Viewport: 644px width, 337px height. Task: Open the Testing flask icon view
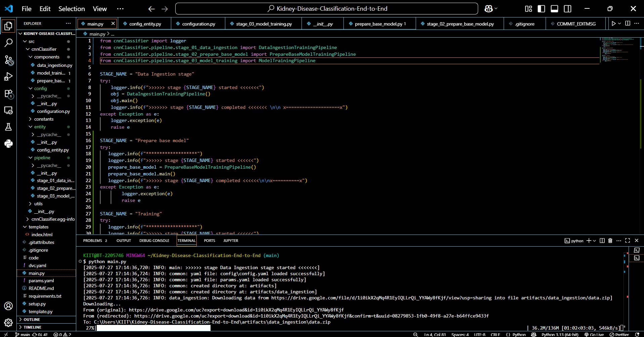pos(8,127)
